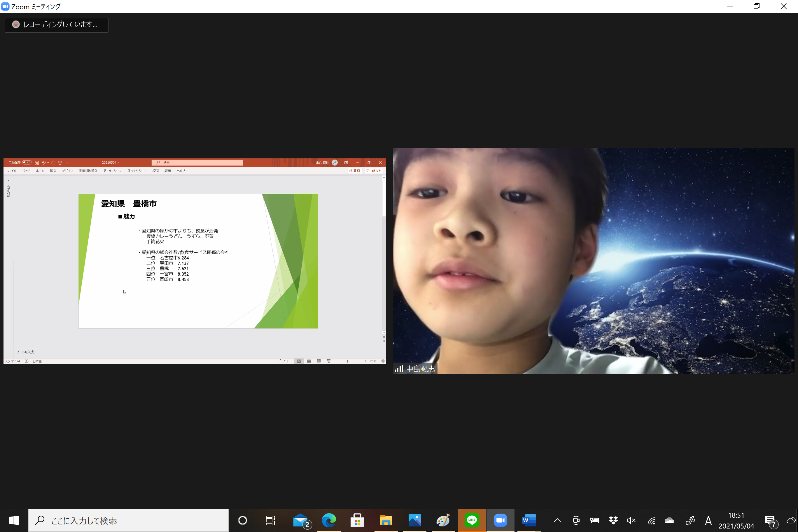Click the コメント comments button
798x532 pixels.
click(374, 171)
